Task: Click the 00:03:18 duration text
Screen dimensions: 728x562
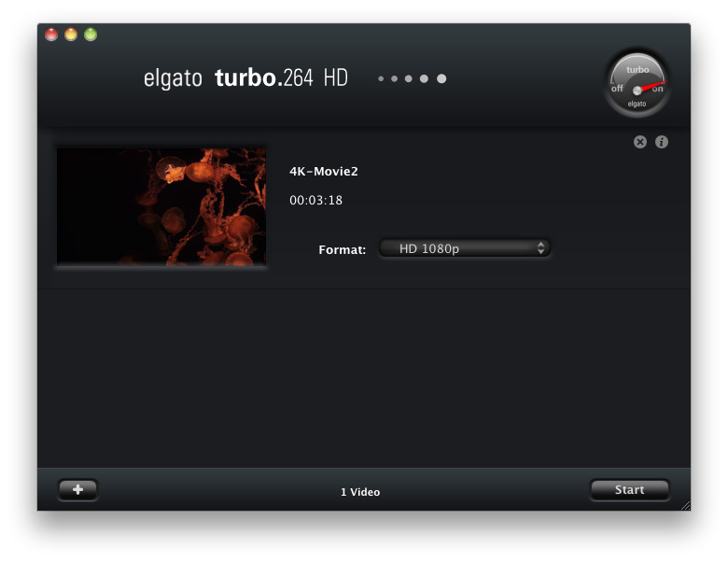Action: 315,200
